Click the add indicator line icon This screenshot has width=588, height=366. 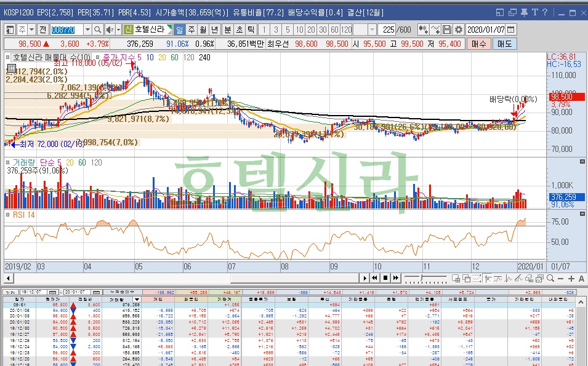435,30
